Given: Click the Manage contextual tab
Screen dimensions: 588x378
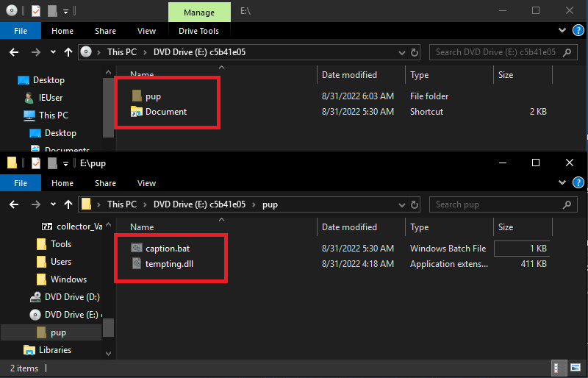Looking at the screenshot, I should [x=199, y=13].
